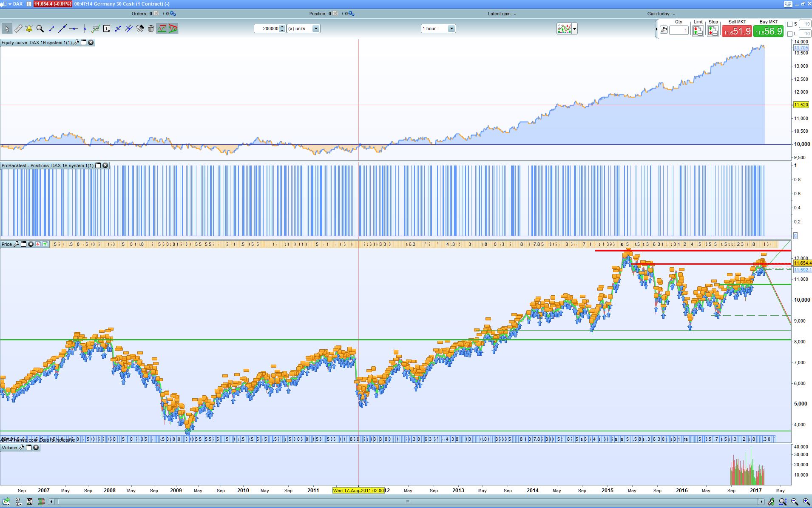The height and width of the screenshot is (508, 812).
Task: Activate the magnifying glass zoom tool
Action: coord(40,29)
